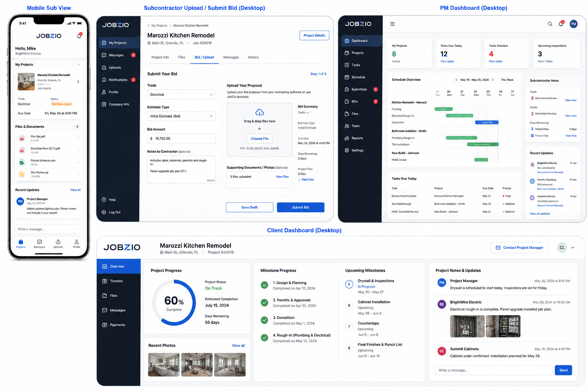
Task: Open Settings in PM Dashboard sidebar
Action: (362, 150)
